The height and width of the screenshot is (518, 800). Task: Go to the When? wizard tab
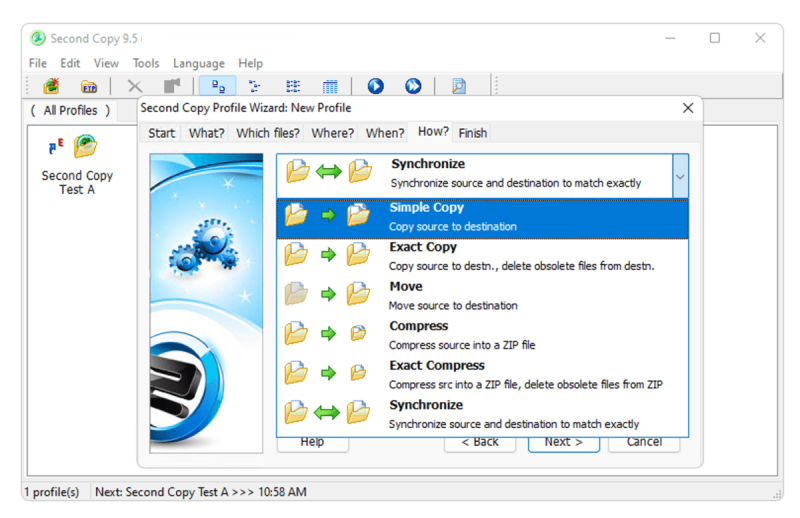[385, 133]
